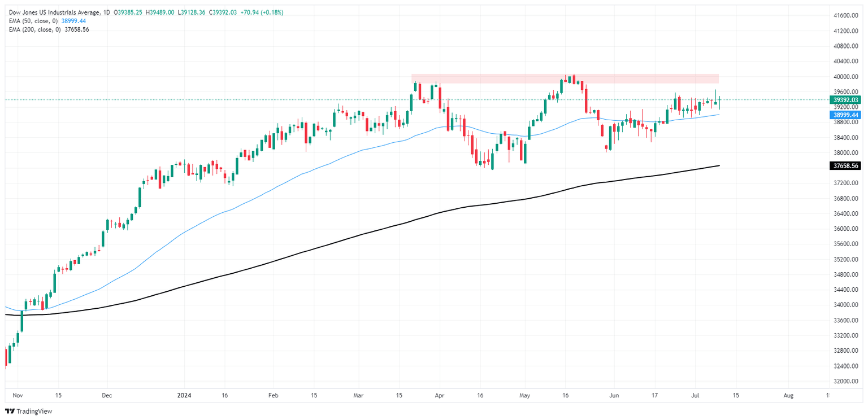The image size is (868, 420).
Task: Click the blue 38999.44 price tag on axis
Action: coord(845,115)
